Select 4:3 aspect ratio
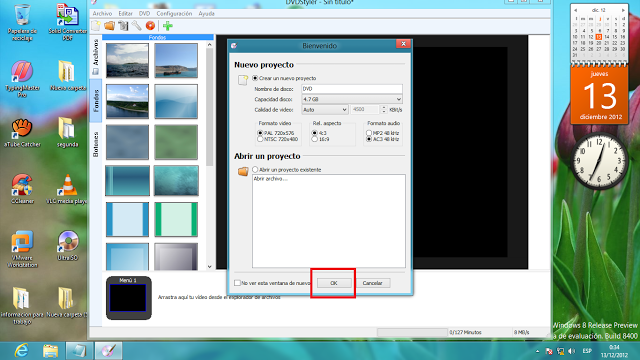Viewport: 640px width, 360px height. coord(314,133)
